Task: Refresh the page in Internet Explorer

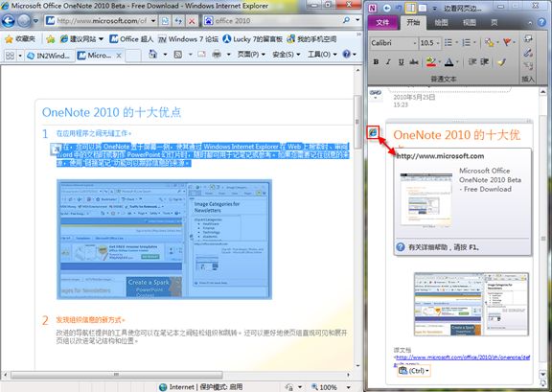Action: (x=178, y=21)
